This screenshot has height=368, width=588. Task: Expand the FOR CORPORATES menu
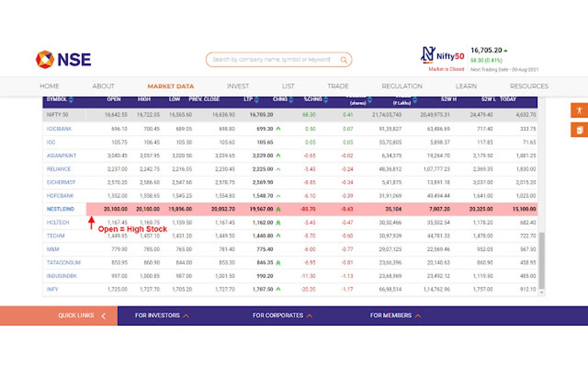pos(282,316)
